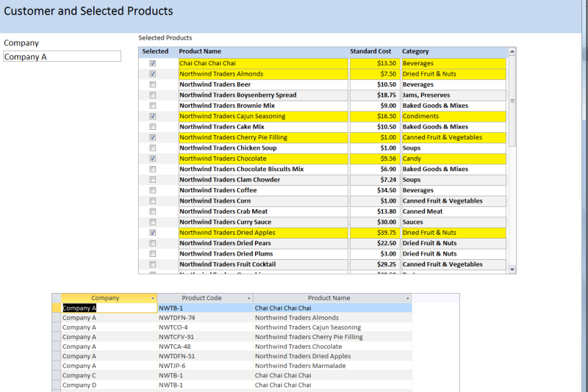Check the Dried Plums checkbox
This screenshot has width=588, height=392.
(x=153, y=253)
